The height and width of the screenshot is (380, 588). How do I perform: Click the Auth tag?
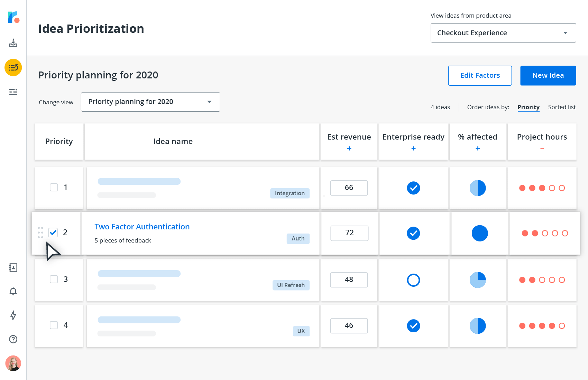(x=298, y=238)
